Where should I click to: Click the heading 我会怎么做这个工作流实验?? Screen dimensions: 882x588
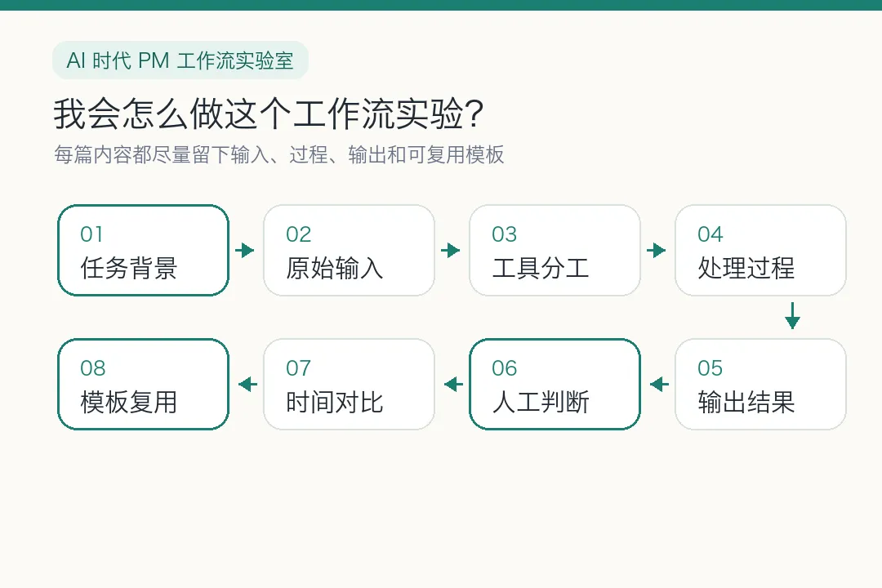pos(269,114)
